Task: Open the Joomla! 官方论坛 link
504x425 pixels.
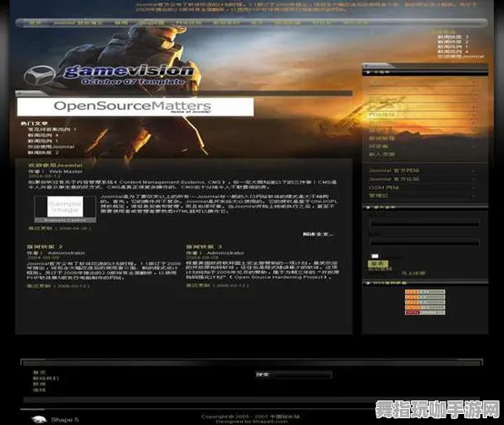Action: (394, 179)
